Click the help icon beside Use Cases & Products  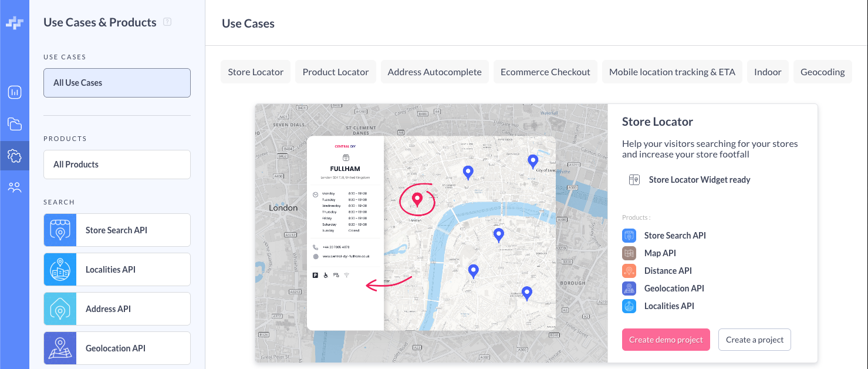(167, 22)
